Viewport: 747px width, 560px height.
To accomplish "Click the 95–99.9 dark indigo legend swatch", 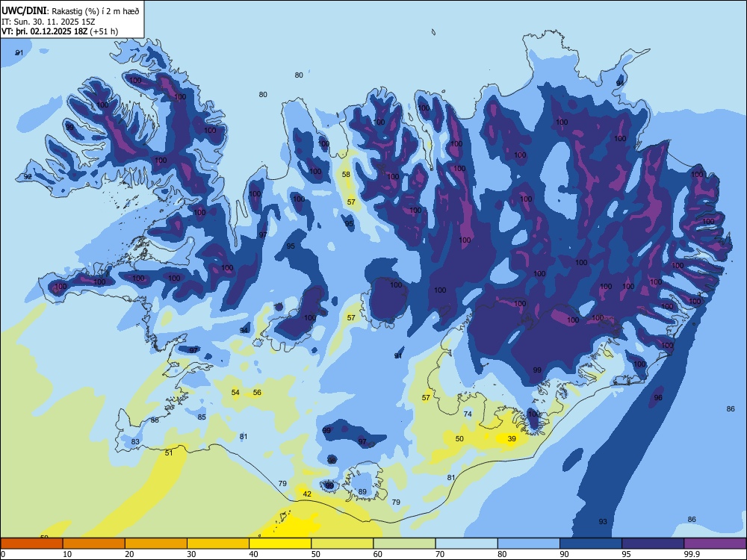I will [x=653, y=544].
